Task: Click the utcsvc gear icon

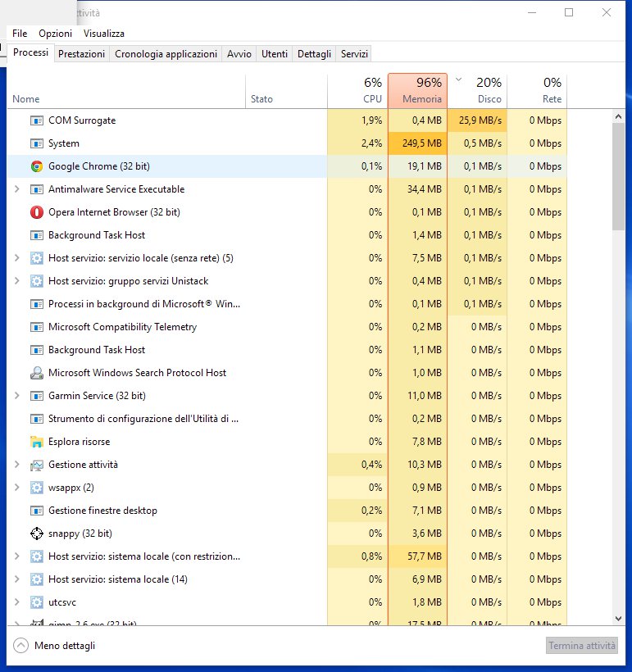Action: point(36,602)
